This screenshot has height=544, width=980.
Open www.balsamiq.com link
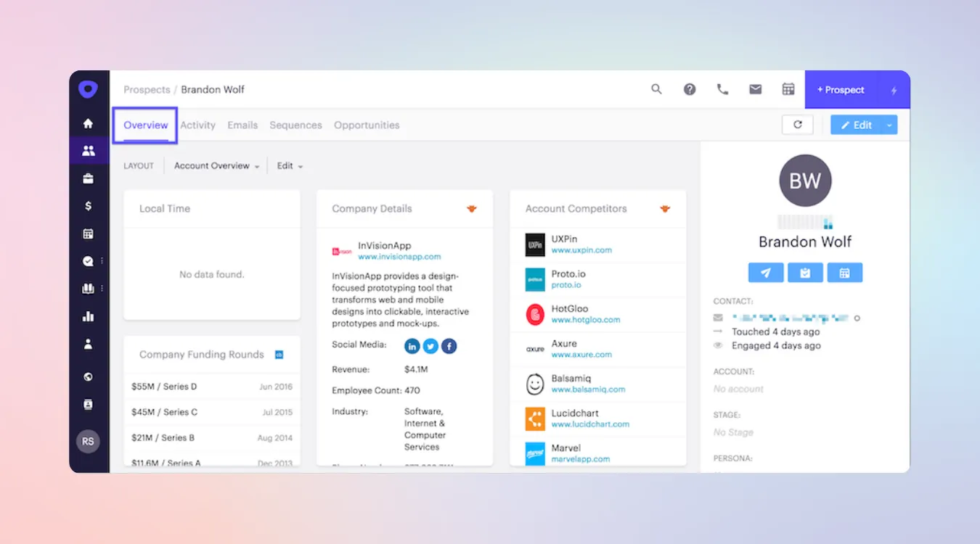(x=588, y=390)
